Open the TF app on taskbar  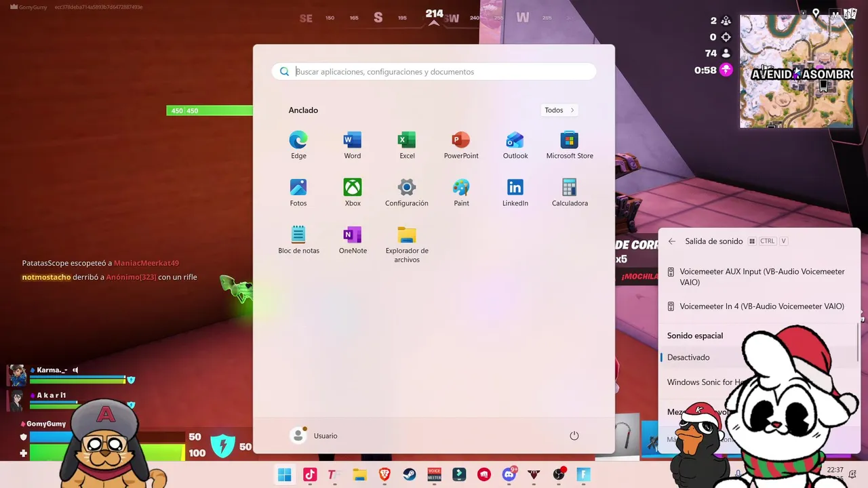[334, 475]
